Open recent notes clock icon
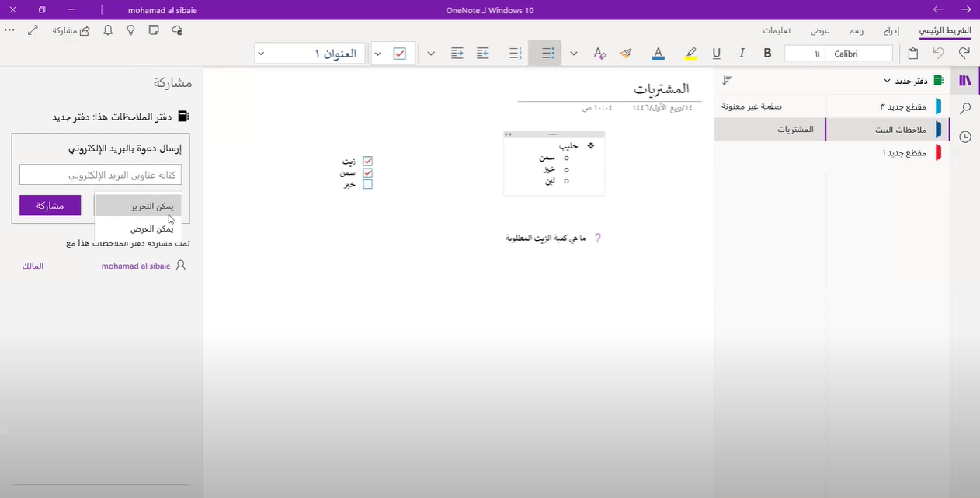This screenshot has height=498, width=980. pyautogui.click(x=965, y=137)
